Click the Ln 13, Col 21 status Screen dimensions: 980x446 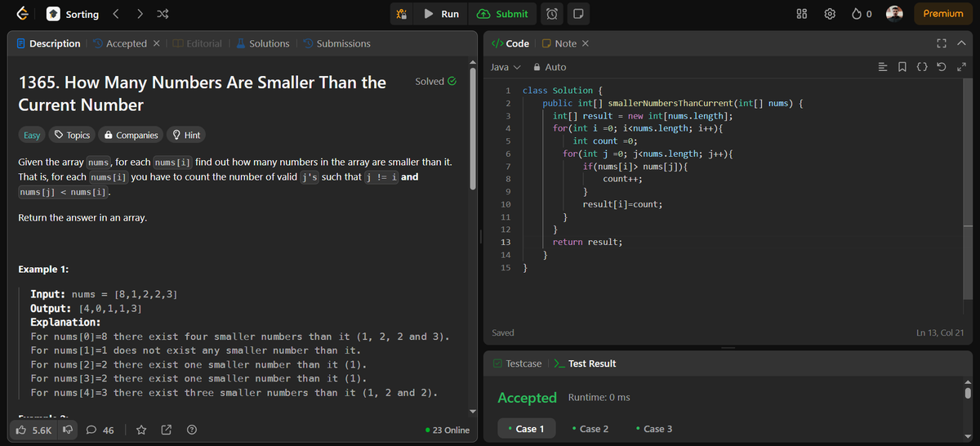tap(940, 332)
